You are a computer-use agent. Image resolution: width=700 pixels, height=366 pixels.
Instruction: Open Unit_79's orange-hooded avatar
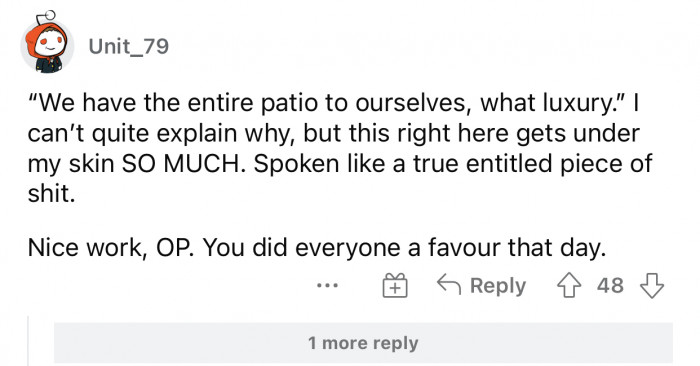coord(47,46)
